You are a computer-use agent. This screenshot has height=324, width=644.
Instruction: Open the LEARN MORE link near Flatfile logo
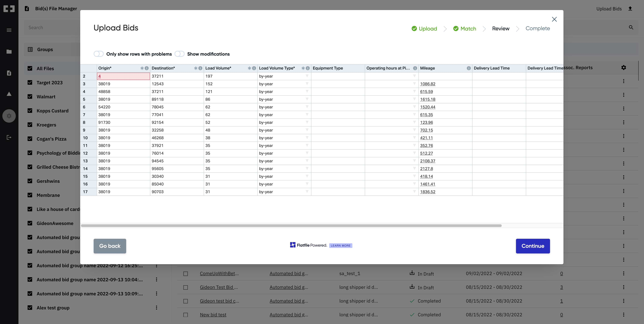point(341,245)
